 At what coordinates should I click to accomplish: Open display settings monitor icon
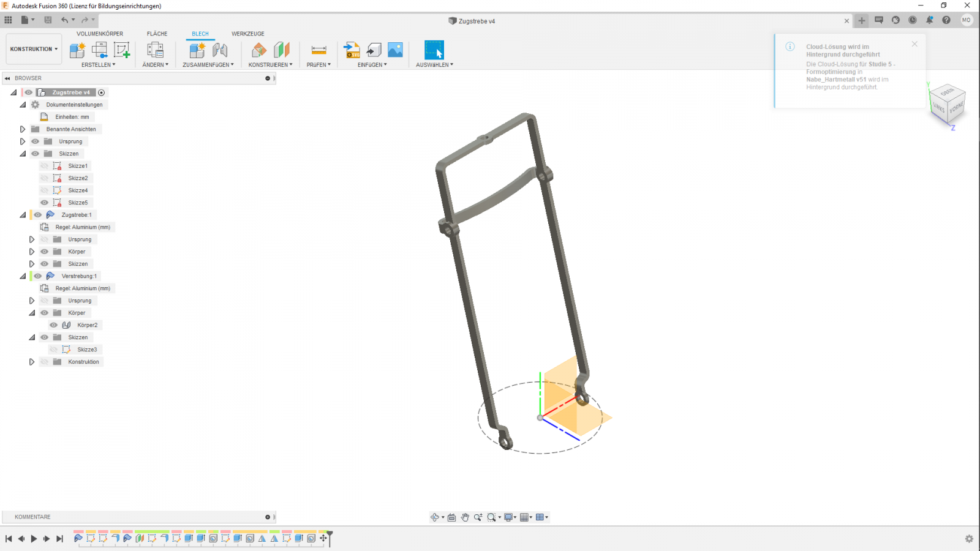tap(508, 517)
